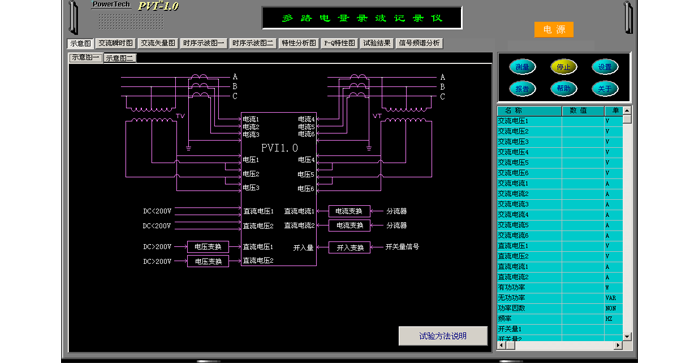Viewport: 700px width, 363px height.
Task: Open the 信号频谱分析 tab
Action: (x=419, y=43)
